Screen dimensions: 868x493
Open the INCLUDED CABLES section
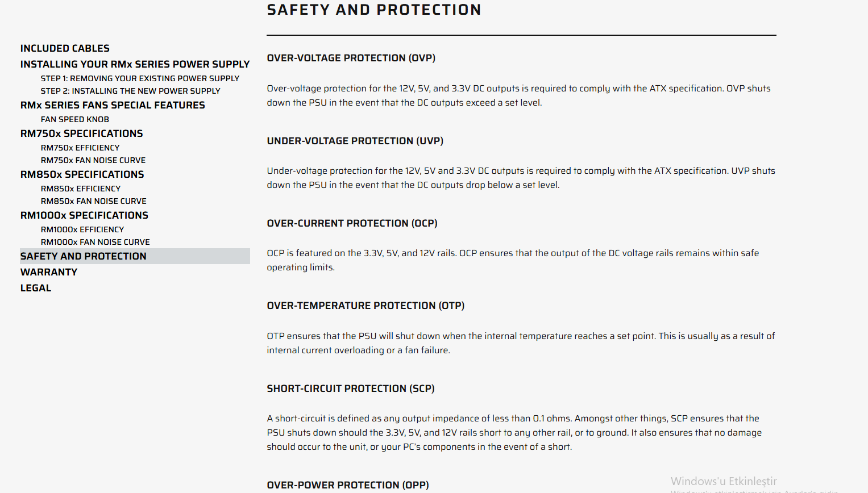65,49
